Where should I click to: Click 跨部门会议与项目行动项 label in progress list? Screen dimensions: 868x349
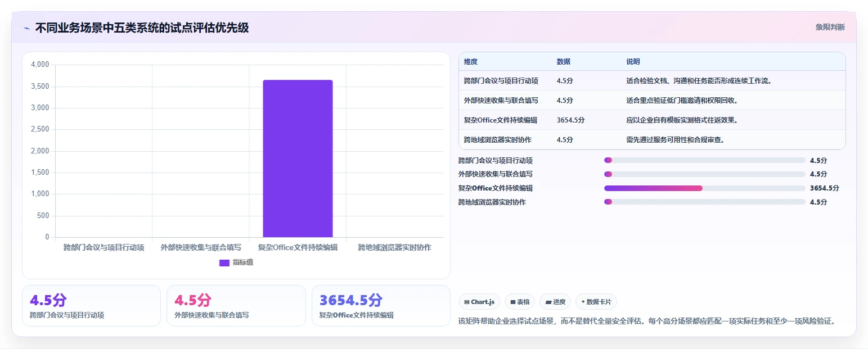(496, 161)
